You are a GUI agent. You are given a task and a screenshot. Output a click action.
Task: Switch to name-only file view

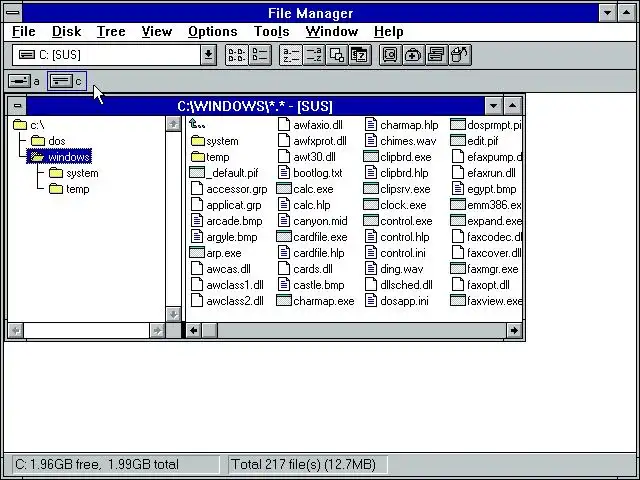click(x=237, y=55)
